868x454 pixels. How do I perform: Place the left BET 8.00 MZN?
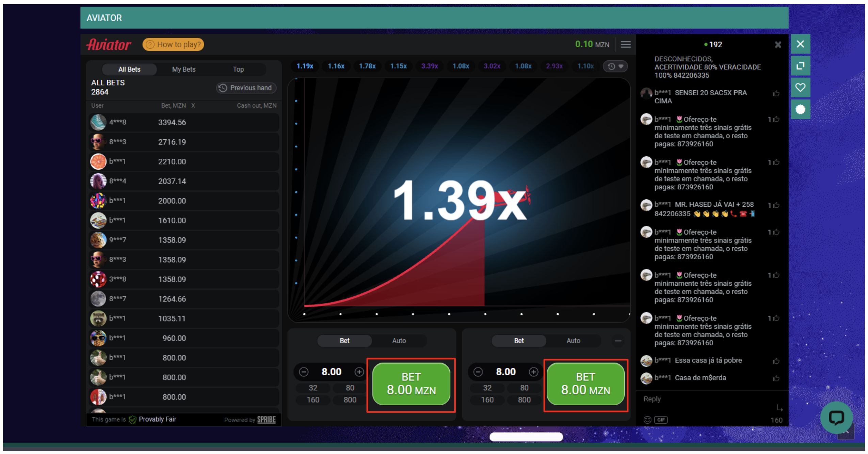[x=411, y=384]
